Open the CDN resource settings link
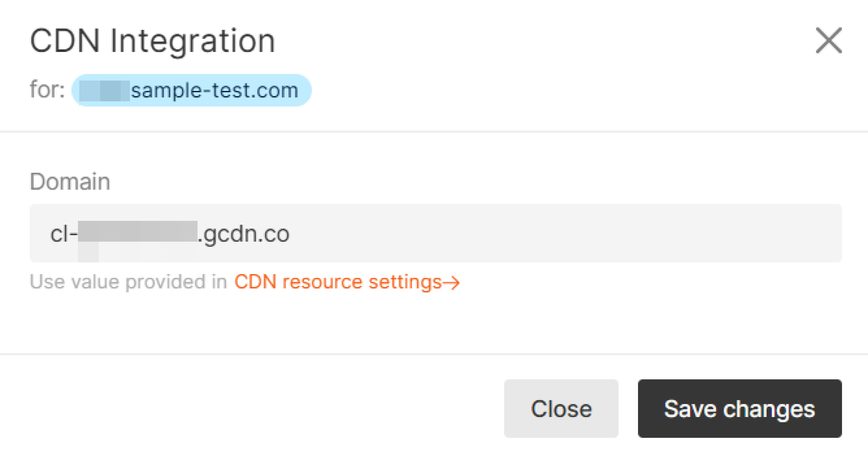The height and width of the screenshot is (456, 868). 347,282
